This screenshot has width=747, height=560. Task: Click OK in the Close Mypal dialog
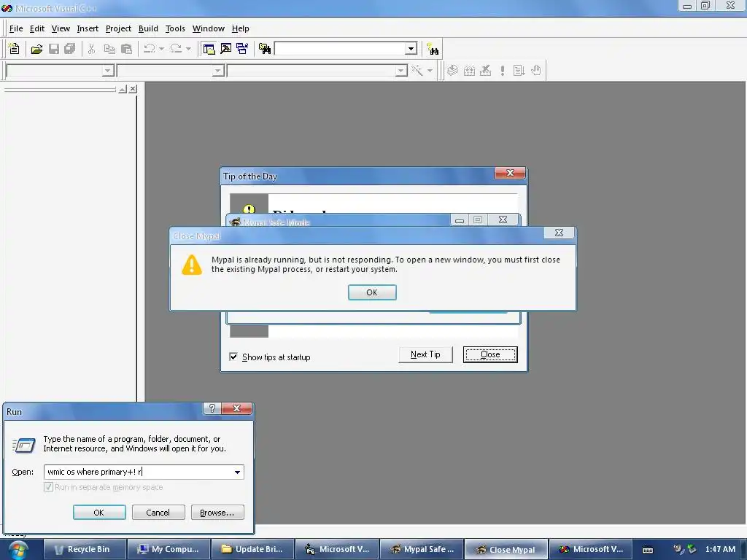pyautogui.click(x=372, y=292)
